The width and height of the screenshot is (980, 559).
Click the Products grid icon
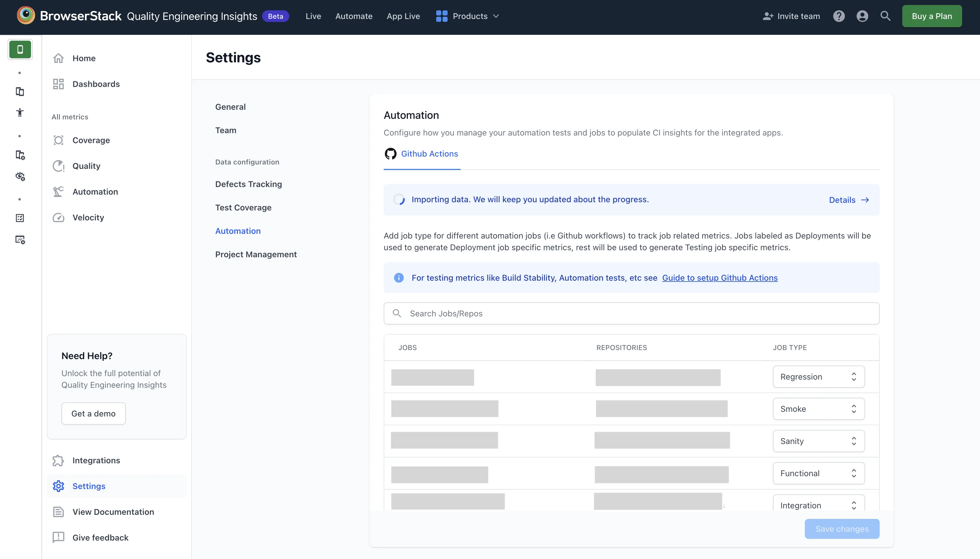tap(442, 16)
